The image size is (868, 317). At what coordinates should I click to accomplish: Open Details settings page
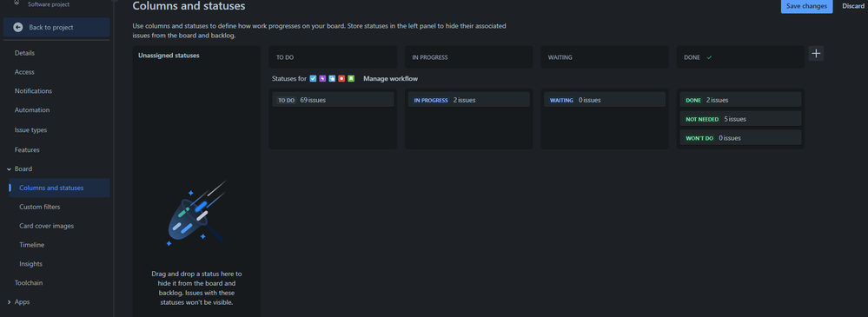point(25,53)
